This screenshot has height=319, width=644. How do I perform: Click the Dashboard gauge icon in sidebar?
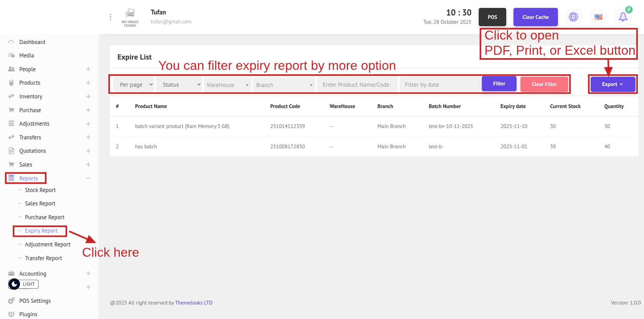pos(11,42)
